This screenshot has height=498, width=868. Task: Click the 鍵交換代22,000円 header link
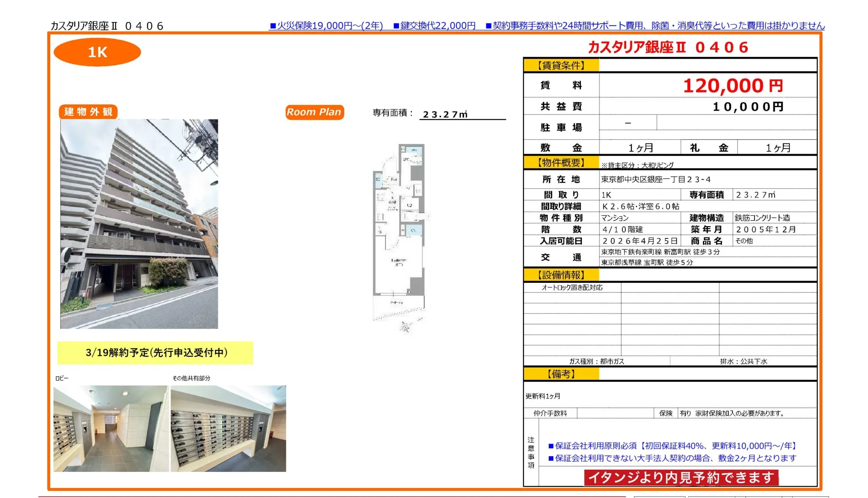pos(434,26)
